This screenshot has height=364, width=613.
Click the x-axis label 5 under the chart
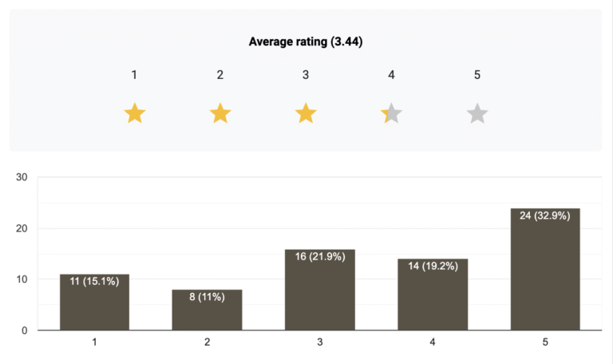(x=545, y=342)
